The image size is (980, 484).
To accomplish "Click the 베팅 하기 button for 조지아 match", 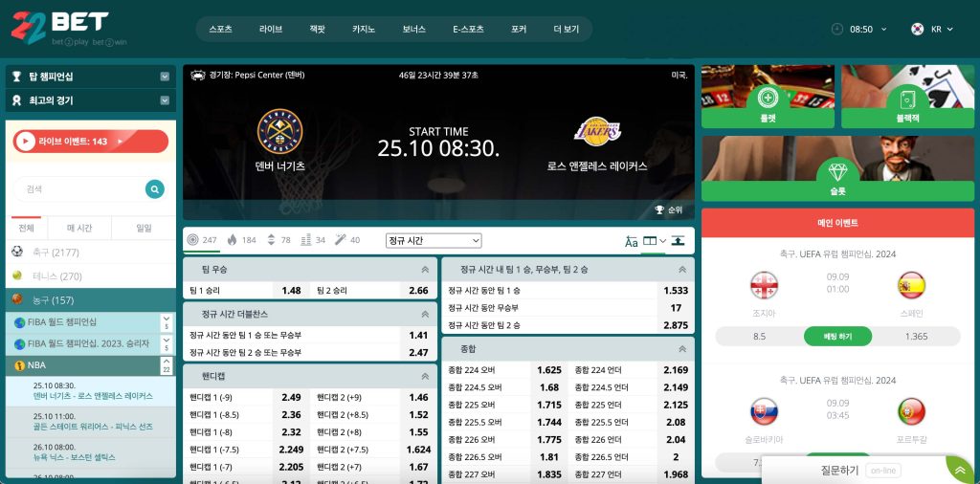I will tap(837, 336).
